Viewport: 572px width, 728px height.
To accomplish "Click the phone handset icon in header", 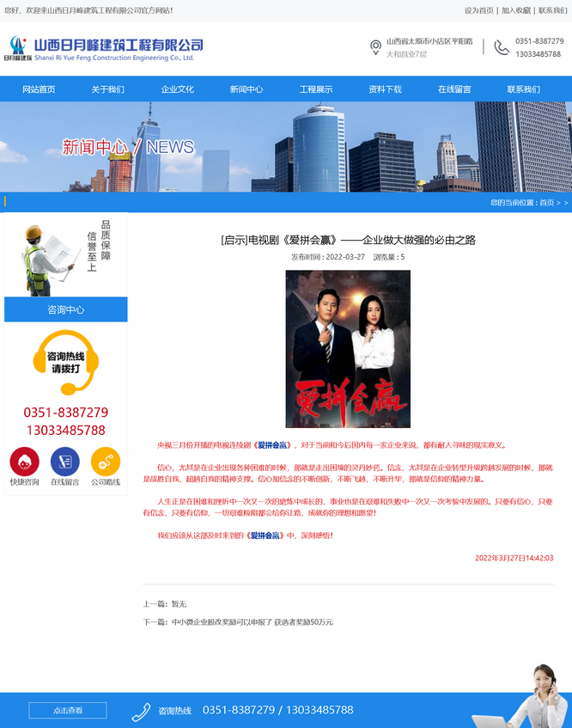I will 502,47.
